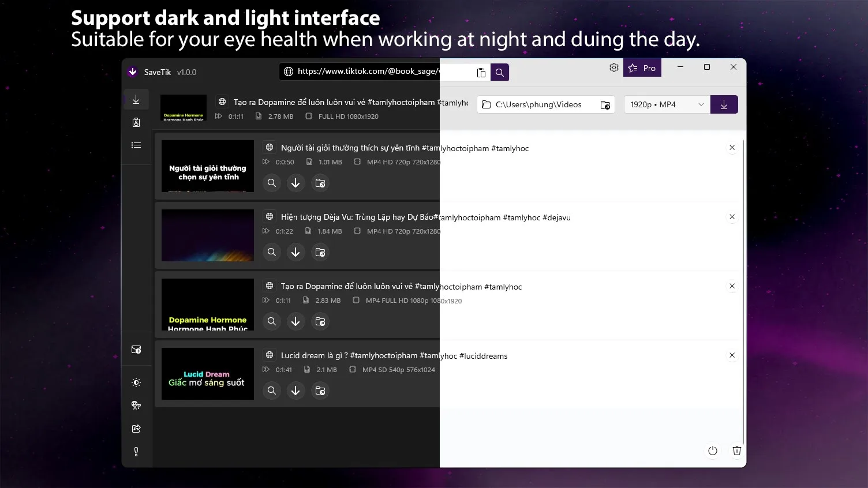Search icon in 2.83 MB Dopamine row
The image size is (868, 488).
click(x=272, y=321)
